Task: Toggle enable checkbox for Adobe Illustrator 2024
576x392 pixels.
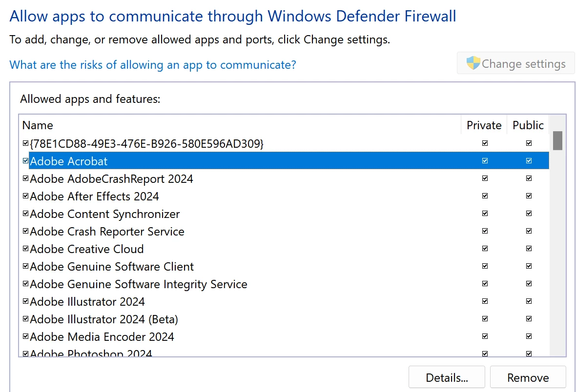Action: (26, 301)
